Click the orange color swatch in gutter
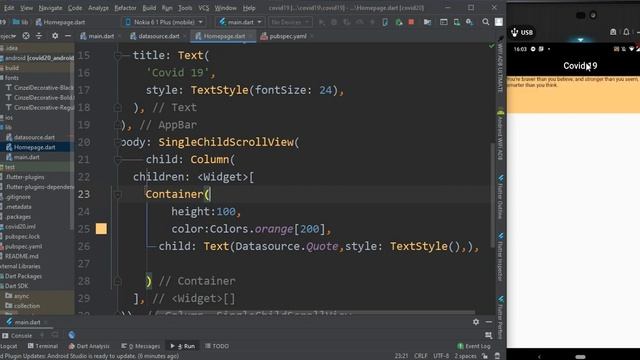Screen dimensions: 640x360 tap(101, 229)
